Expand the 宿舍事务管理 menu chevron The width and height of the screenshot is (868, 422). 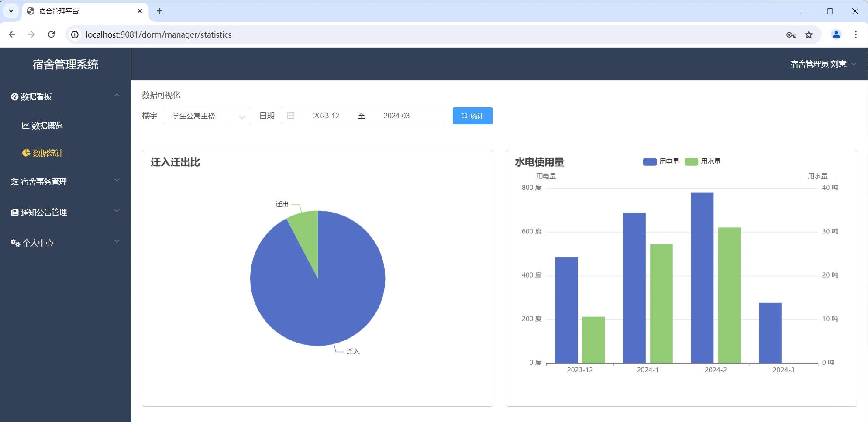(117, 180)
